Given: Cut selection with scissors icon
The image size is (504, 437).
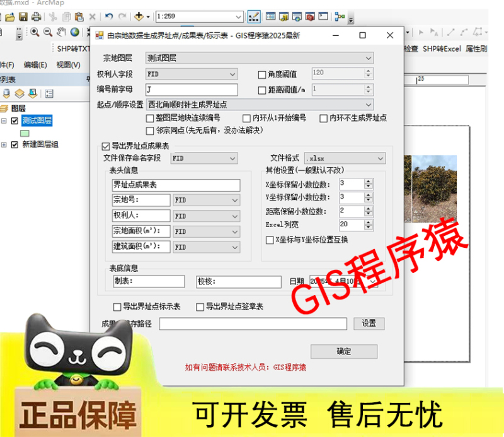Looking at the screenshot, I should tap(53, 17).
